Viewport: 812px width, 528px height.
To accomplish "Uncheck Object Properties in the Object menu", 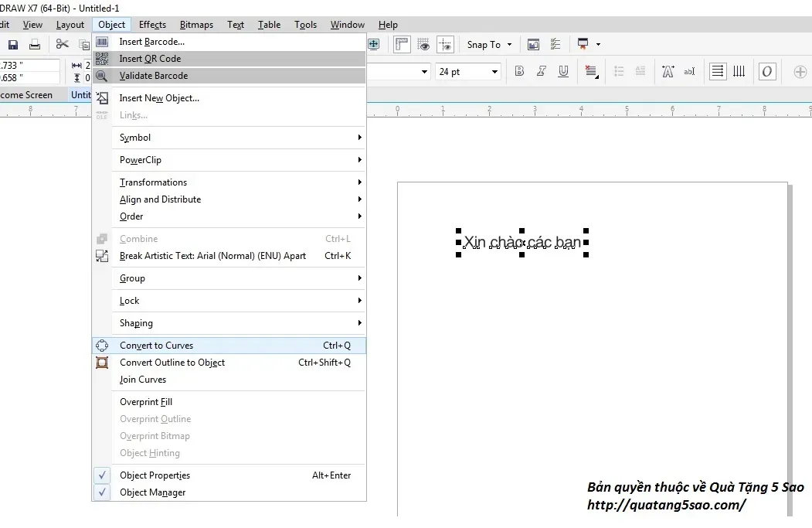I will tap(155, 475).
